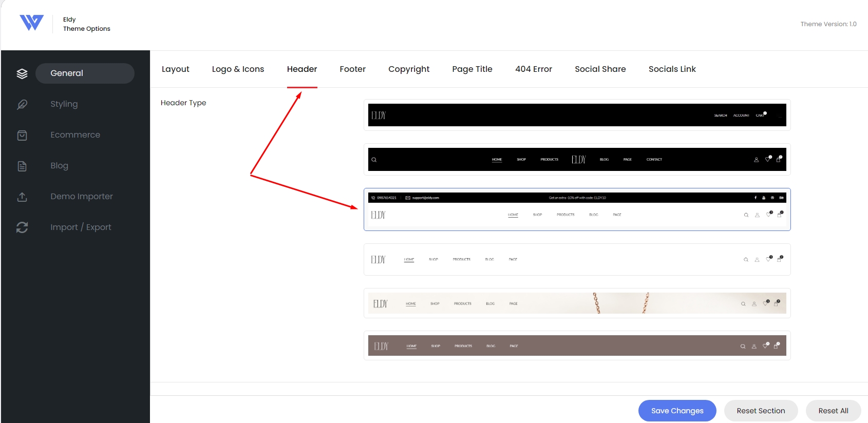Open the Socials Link tab
Image resolution: width=868 pixels, height=423 pixels.
(672, 69)
